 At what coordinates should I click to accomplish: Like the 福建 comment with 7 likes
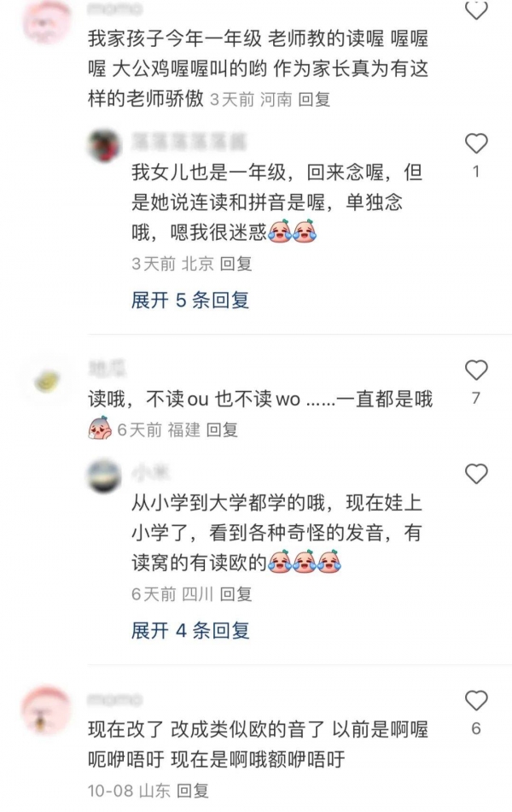pos(476,371)
